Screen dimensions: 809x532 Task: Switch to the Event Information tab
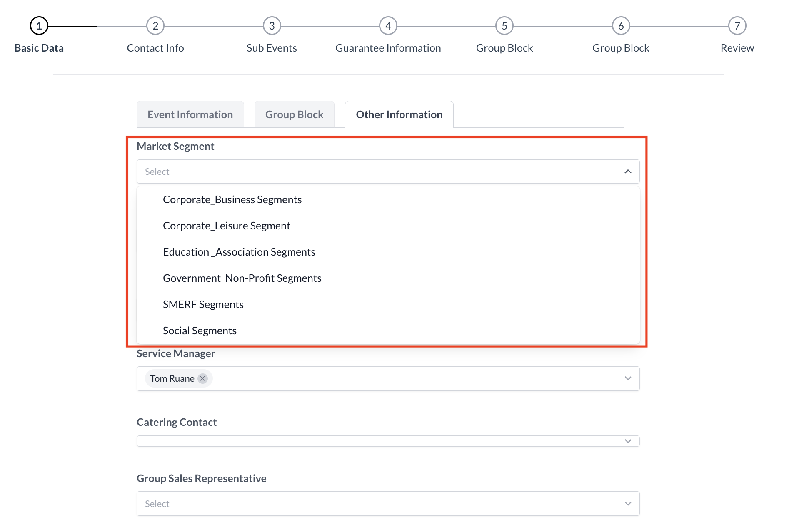coord(190,114)
